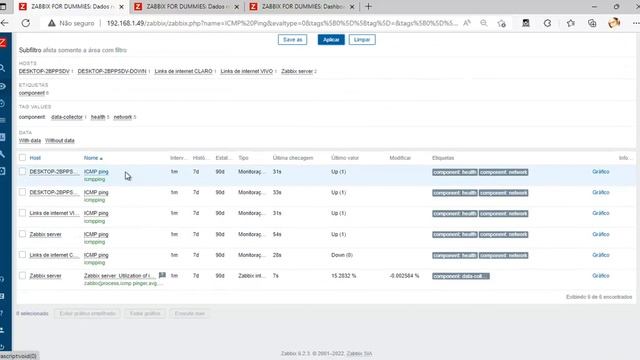640x360 pixels.
Task: Filter by Zabbix server host subfilter
Action: [x=297, y=71]
